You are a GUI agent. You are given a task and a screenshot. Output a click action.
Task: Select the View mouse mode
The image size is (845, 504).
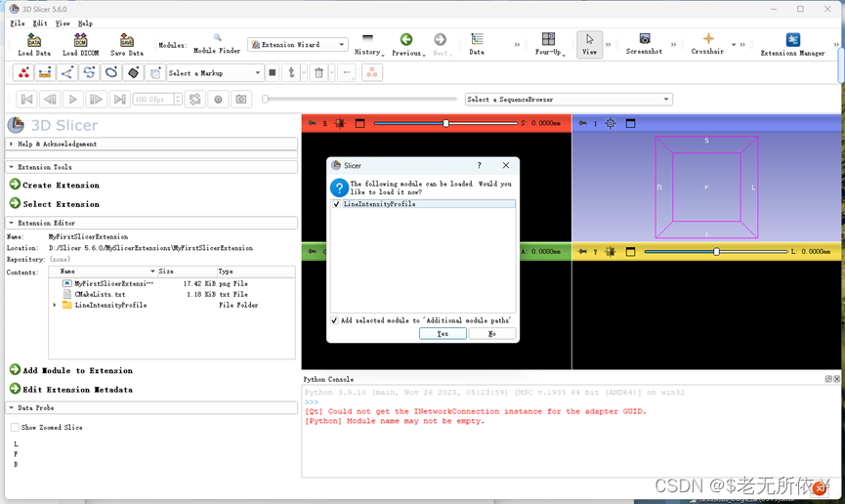(590, 44)
